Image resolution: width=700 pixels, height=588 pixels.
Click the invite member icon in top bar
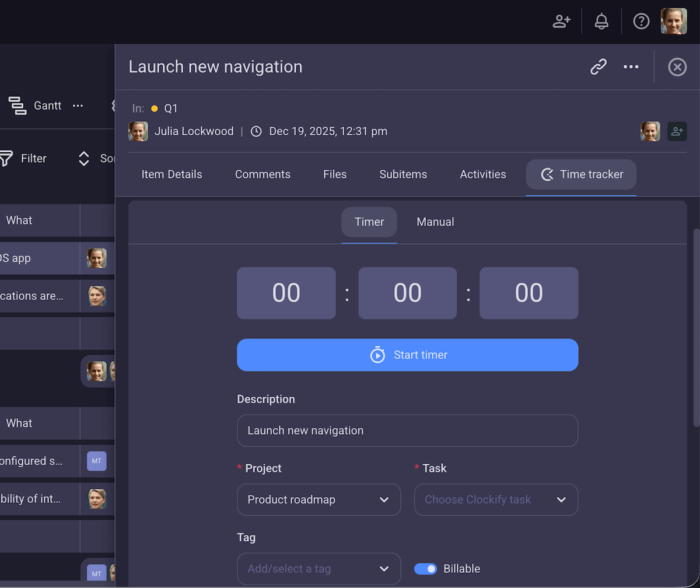coord(561,21)
